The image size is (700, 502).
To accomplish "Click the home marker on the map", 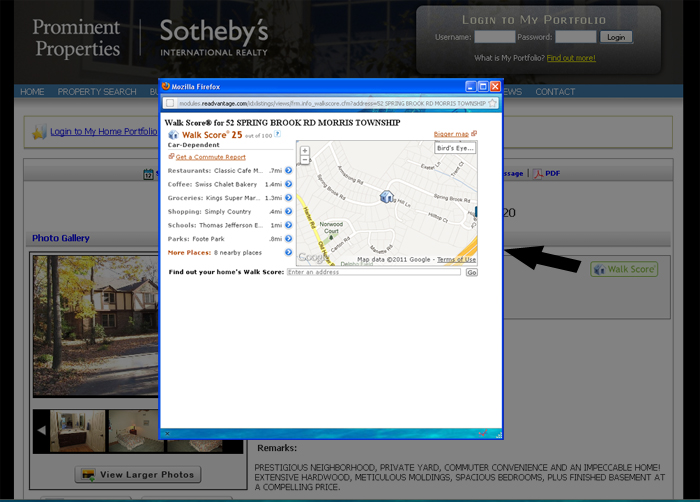I will coord(387,196).
